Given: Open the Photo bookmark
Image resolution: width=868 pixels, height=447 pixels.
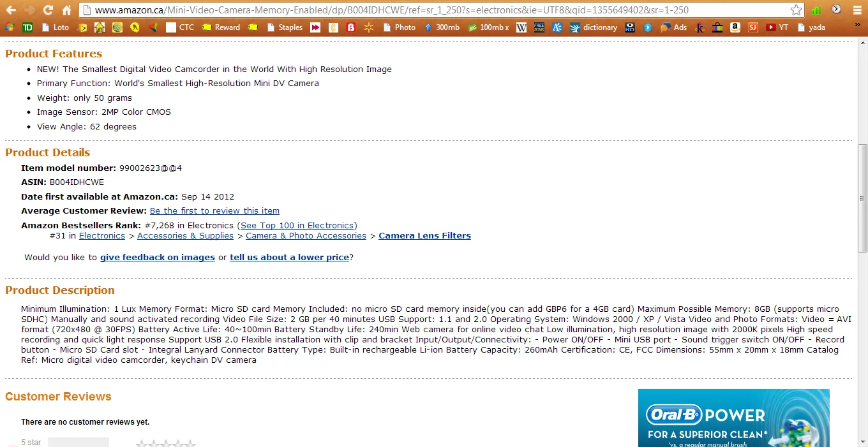Looking at the screenshot, I should [399, 27].
